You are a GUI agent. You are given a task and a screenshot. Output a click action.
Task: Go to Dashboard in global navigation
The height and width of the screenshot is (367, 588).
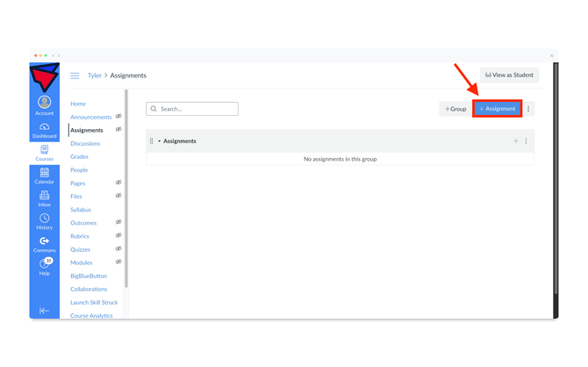pos(44,130)
